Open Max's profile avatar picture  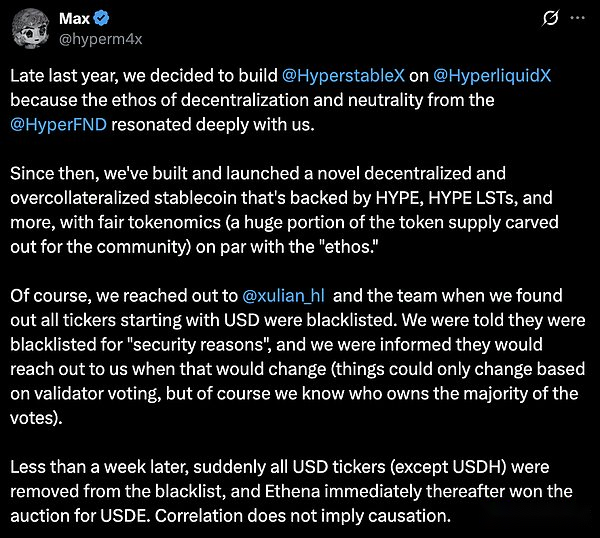click(31, 28)
